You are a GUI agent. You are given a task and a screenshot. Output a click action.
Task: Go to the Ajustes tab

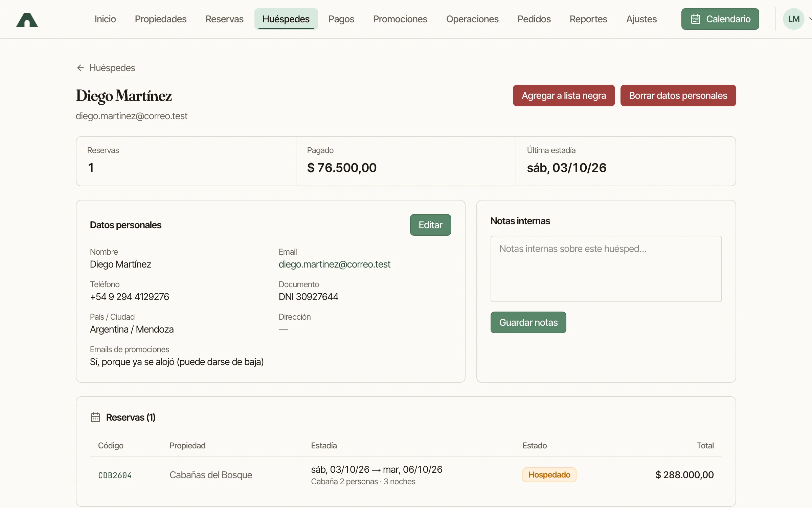point(641,19)
